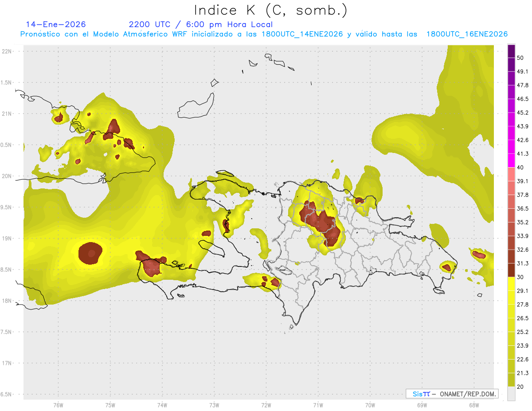Image resolution: width=532 pixels, height=411 pixels.
Task: Click the legend value 42.6
Action: click(522, 140)
